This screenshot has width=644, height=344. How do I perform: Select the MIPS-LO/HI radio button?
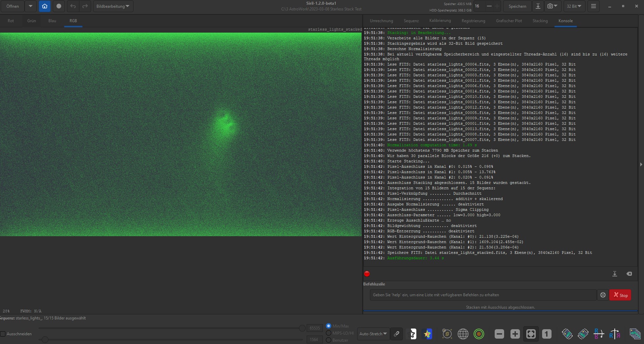pos(329,333)
